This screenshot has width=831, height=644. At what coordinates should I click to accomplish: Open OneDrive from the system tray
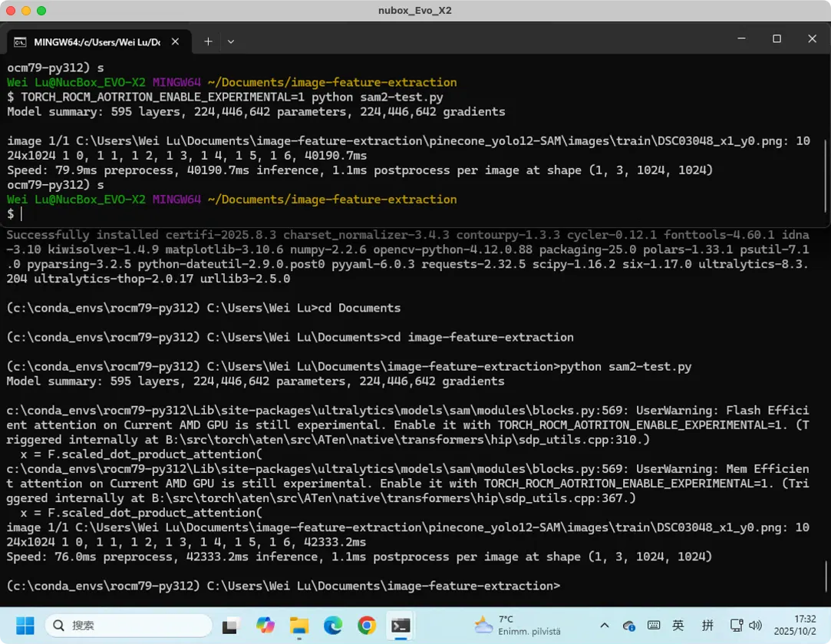click(628, 626)
